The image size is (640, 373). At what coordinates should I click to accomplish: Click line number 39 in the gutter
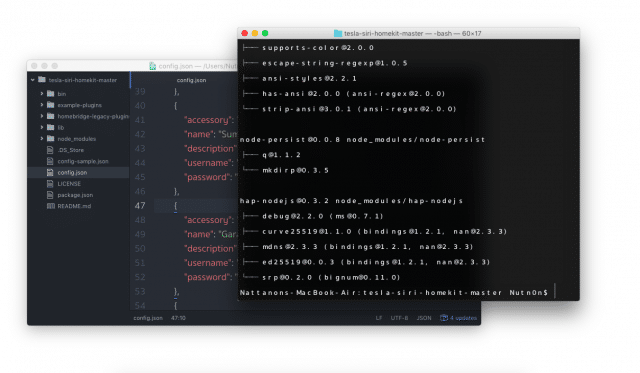point(140,91)
